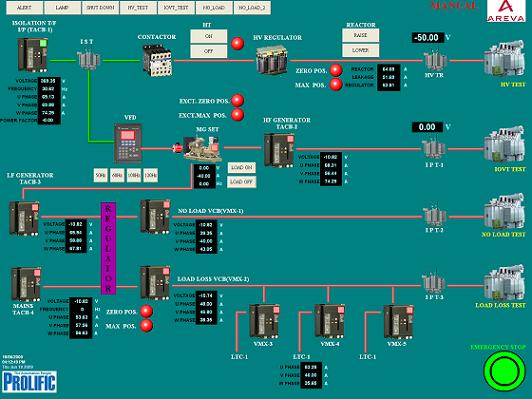Open the ALERT screen button
Screen dimensions: 532x399
pos(24,8)
